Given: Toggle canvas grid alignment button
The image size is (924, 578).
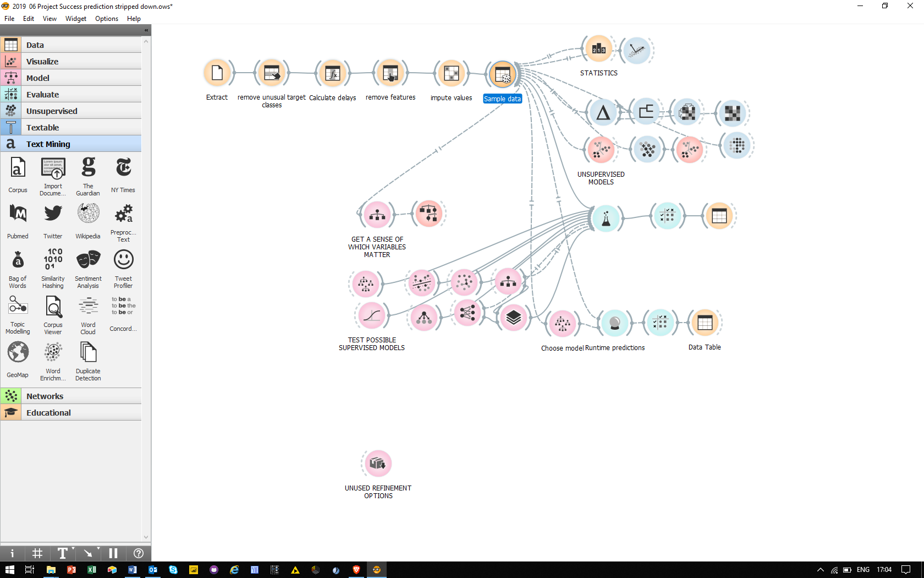Looking at the screenshot, I should pyautogui.click(x=37, y=553).
